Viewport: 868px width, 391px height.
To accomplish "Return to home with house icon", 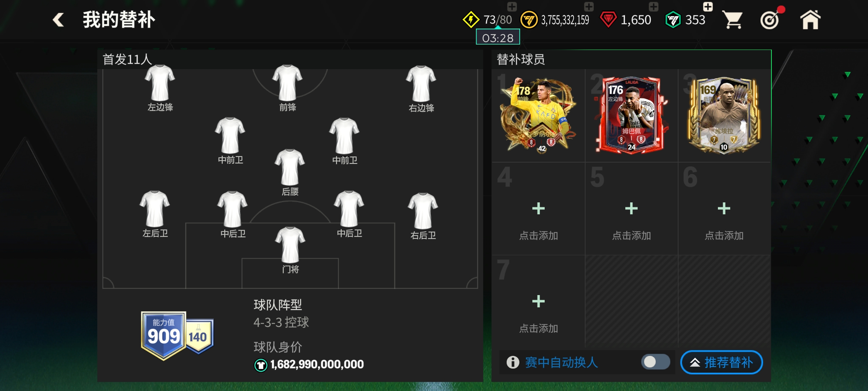I will 810,20.
